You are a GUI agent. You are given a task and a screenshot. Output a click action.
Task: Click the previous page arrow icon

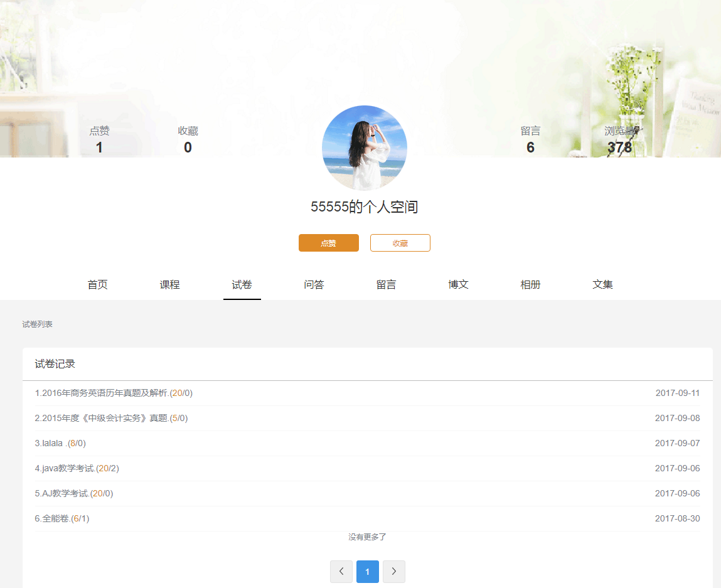(x=341, y=571)
